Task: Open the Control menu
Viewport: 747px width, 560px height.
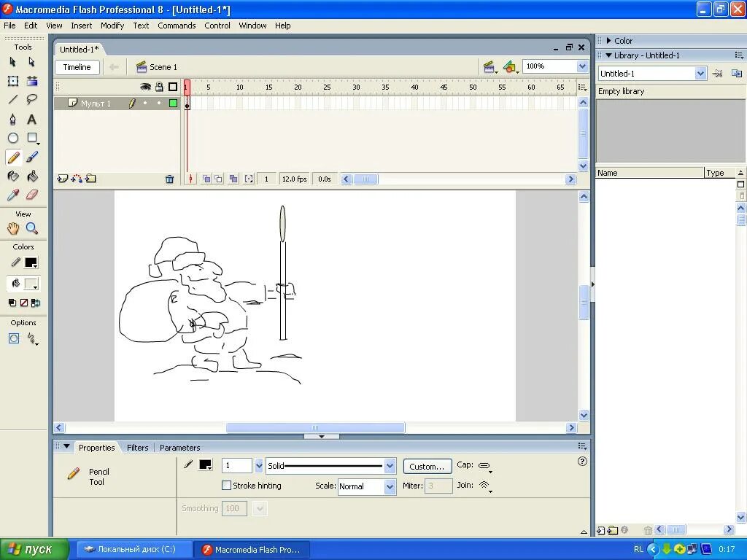Action: (x=217, y=26)
